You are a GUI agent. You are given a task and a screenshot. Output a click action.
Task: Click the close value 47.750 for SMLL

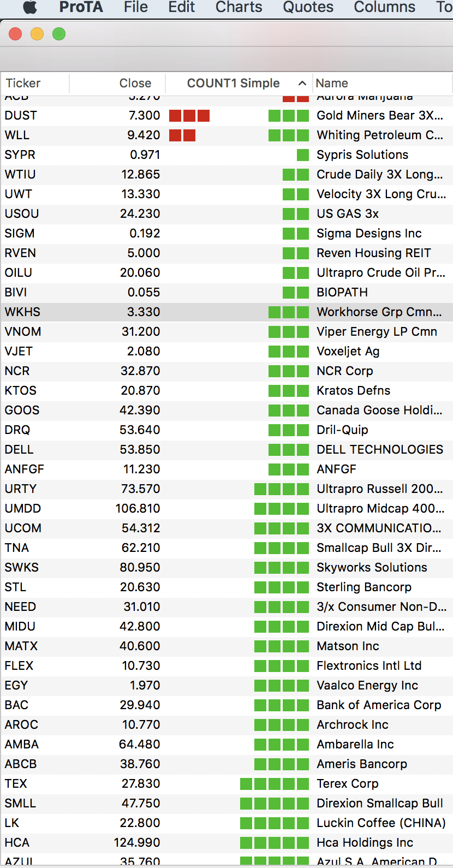(141, 804)
